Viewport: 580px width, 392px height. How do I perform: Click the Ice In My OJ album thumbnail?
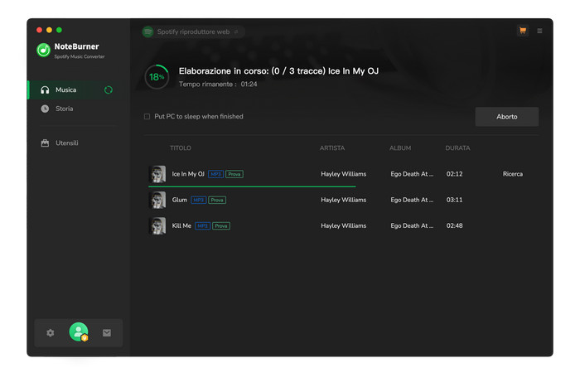click(x=157, y=174)
